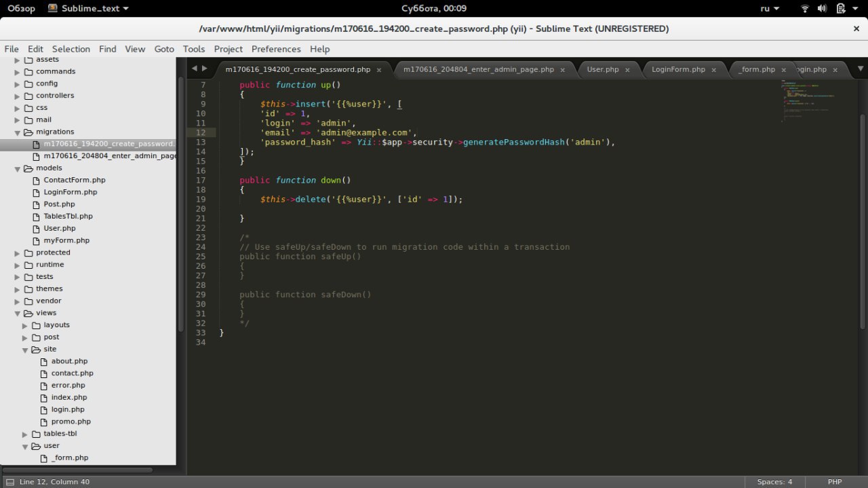
Task: Open User.php in models folder
Action: [x=60, y=229]
